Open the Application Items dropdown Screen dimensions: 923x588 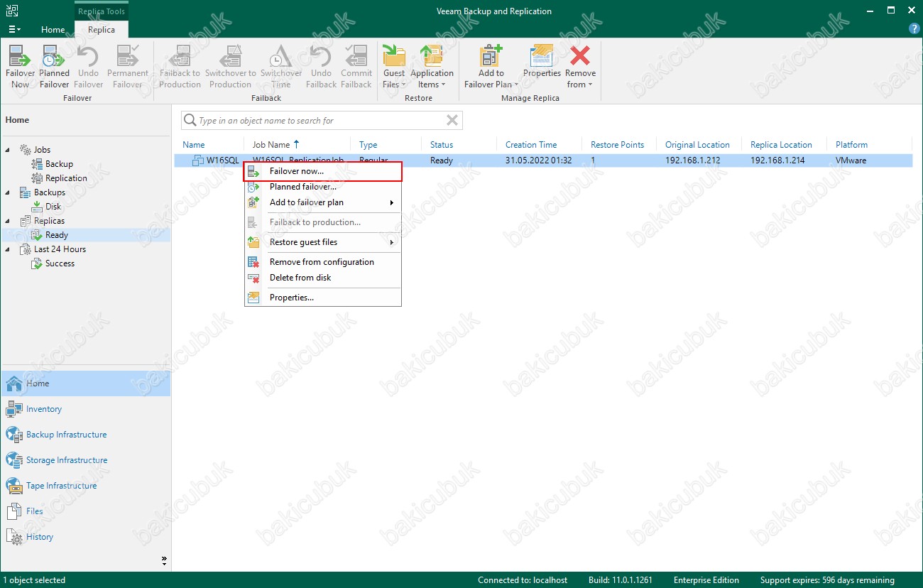432,67
